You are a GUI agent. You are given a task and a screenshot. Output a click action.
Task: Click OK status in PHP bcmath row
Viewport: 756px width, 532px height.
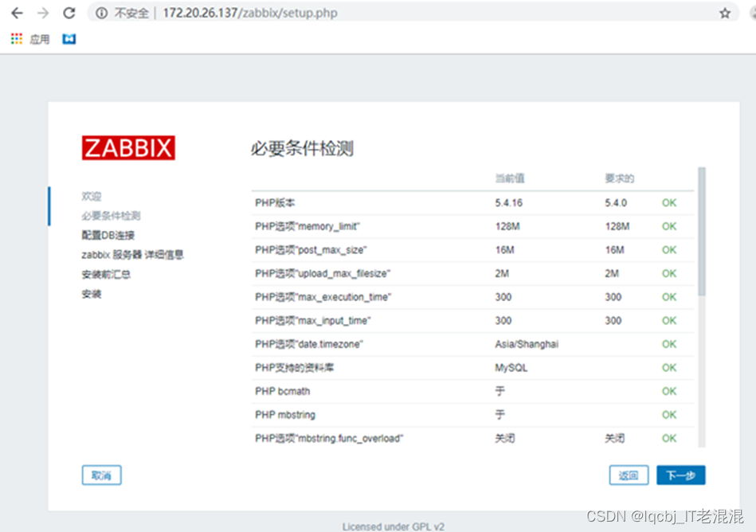[668, 391]
